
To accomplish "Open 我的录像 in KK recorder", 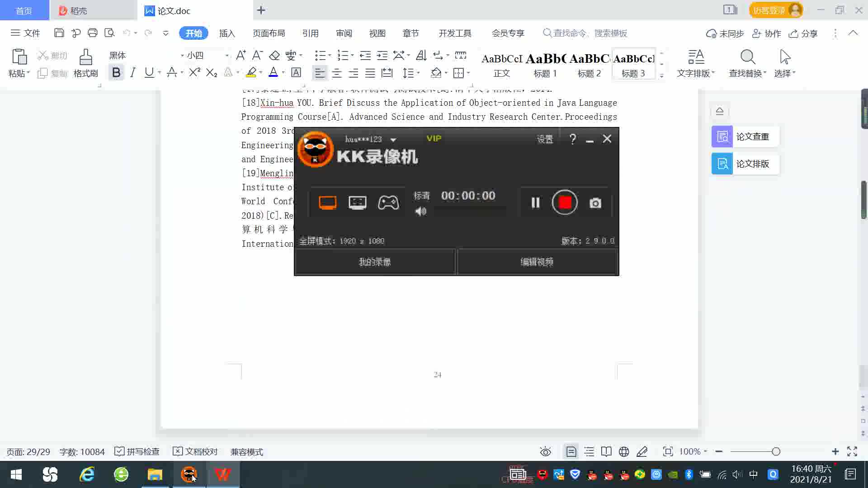I will (375, 262).
